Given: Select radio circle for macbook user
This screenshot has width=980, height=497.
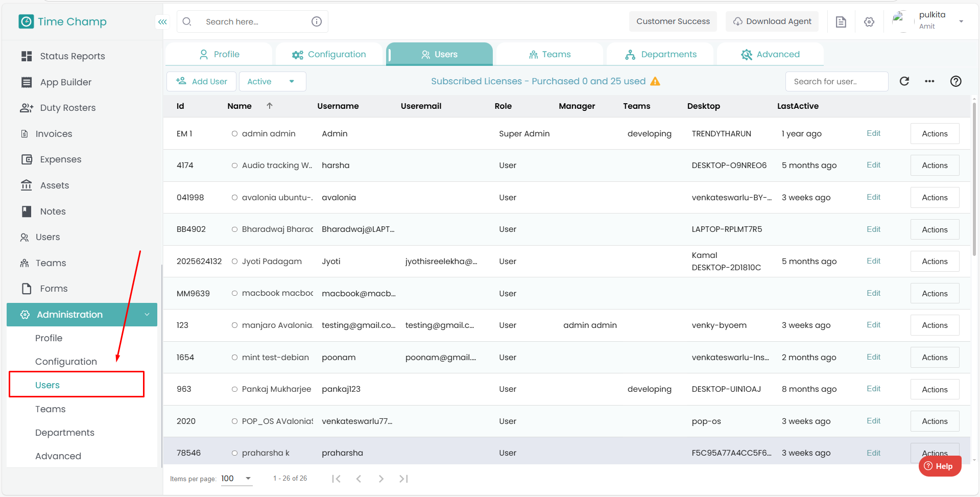Looking at the screenshot, I should (x=234, y=293).
